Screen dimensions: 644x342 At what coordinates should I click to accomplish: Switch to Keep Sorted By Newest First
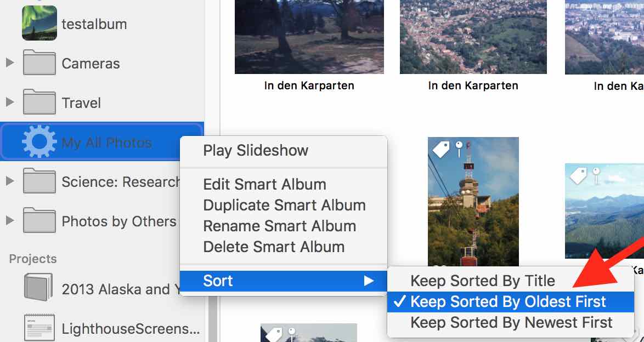(x=511, y=322)
